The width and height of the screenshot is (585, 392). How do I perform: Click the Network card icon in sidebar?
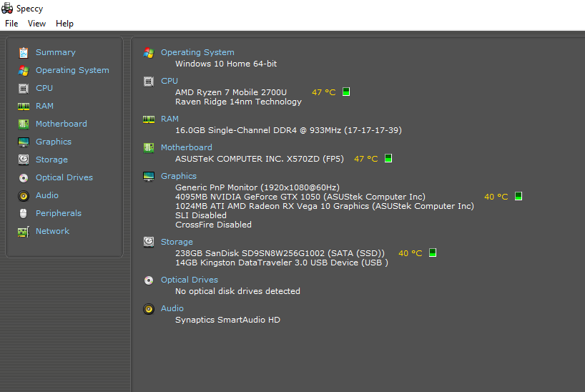[24, 232]
